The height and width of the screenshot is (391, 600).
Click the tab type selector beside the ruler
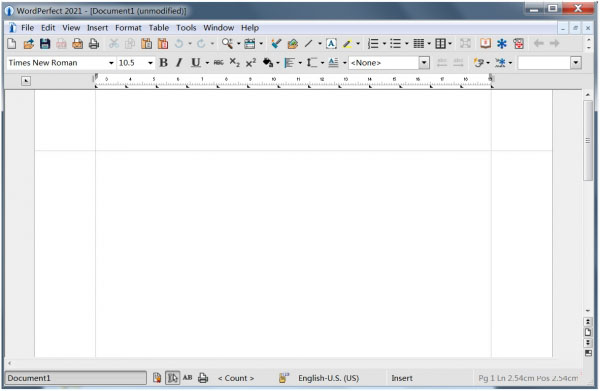click(26, 81)
